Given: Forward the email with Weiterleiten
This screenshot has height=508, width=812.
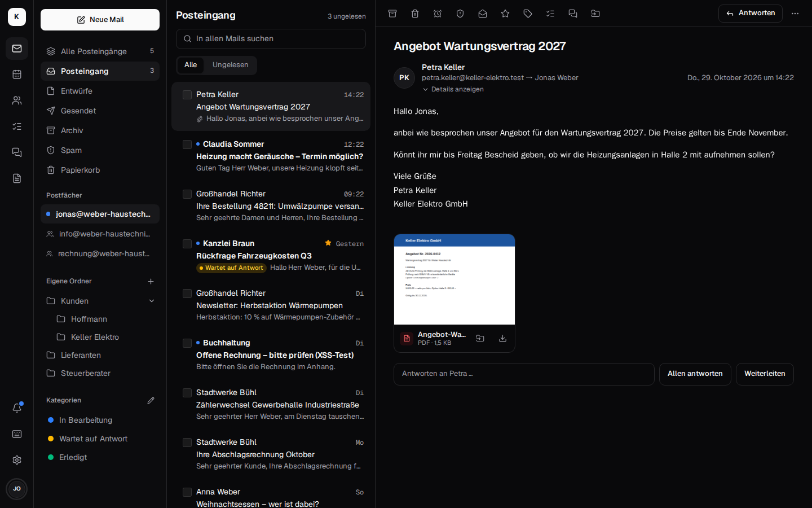Looking at the screenshot, I should tap(765, 374).
